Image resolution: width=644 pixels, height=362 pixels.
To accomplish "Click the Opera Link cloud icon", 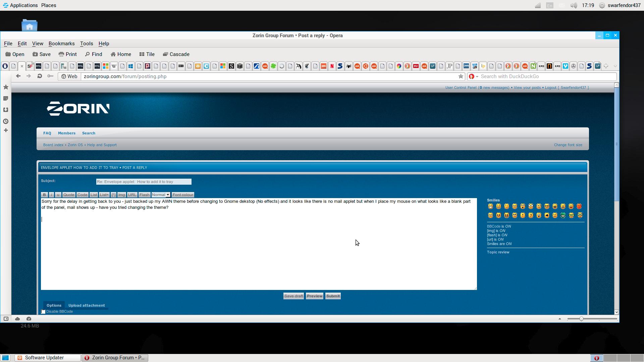I will tap(17, 319).
